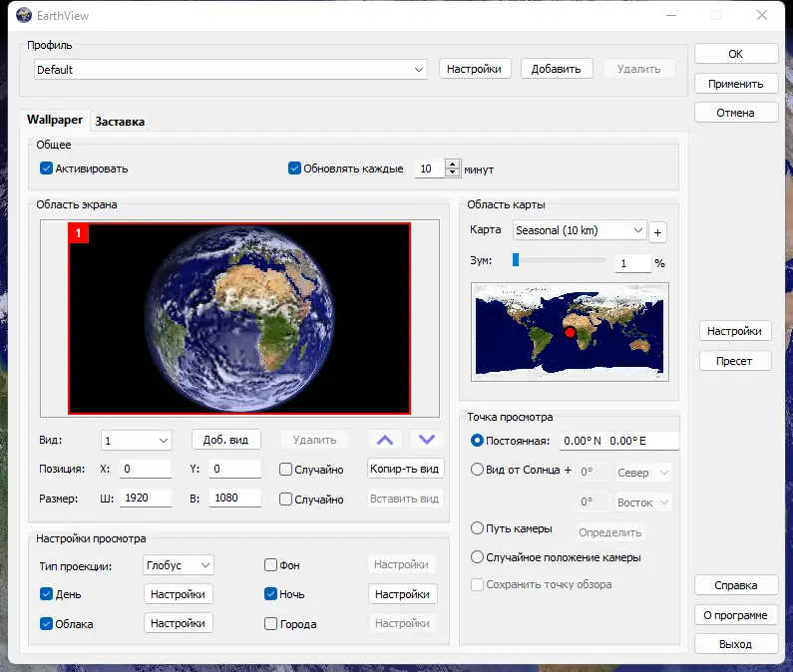The height and width of the screenshot is (672, 793).
Task: Click the red number 1 view badge
Action: point(79,233)
